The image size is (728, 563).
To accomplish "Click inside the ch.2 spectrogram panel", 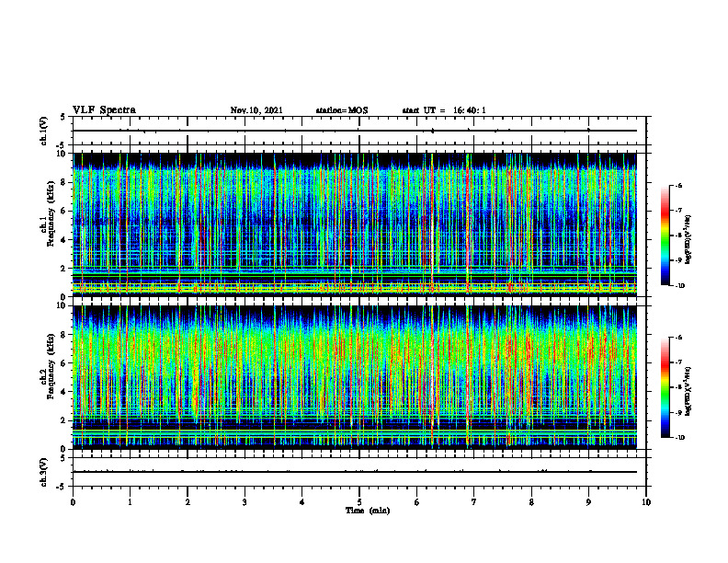I will (x=355, y=377).
